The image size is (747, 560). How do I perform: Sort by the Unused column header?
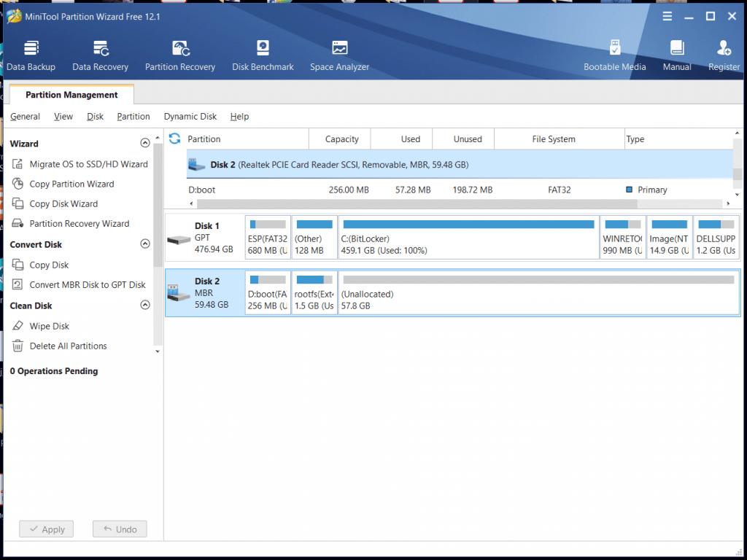[x=463, y=139]
